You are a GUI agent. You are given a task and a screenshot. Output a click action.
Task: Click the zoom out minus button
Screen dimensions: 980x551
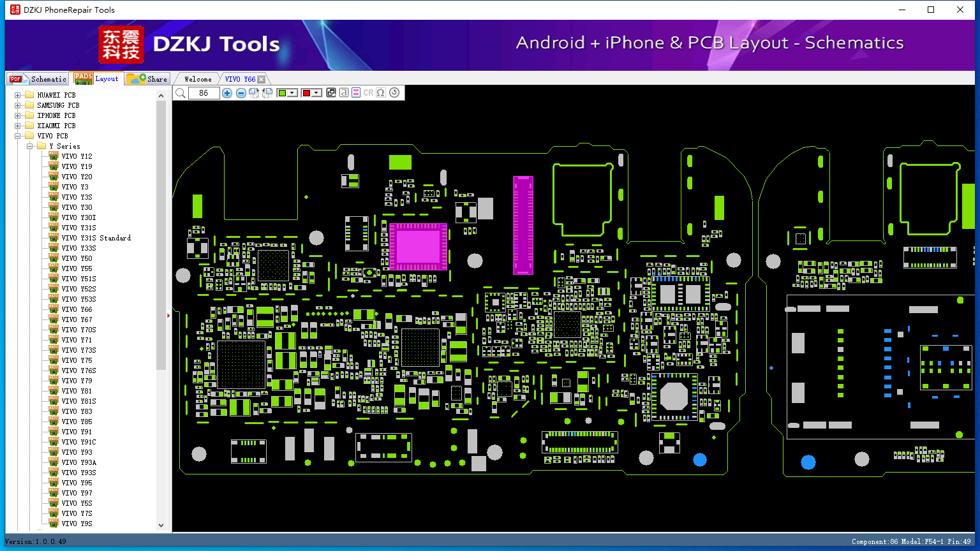click(x=241, y=93)
